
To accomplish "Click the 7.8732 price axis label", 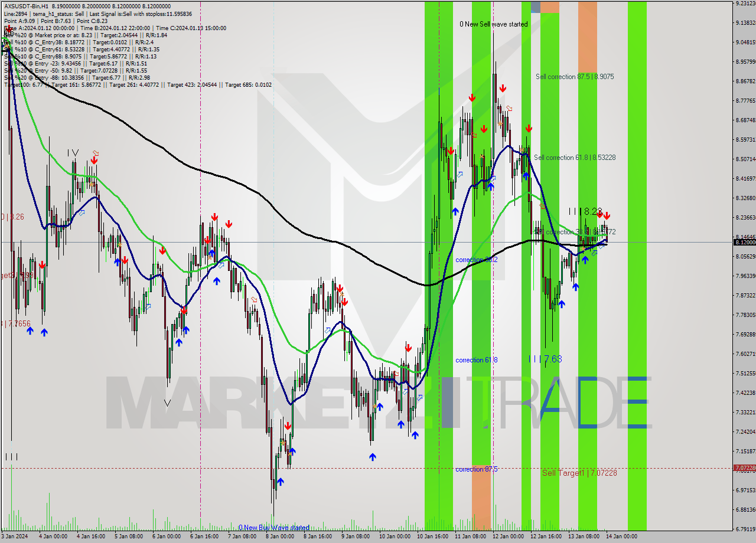I will pyautogui.click(x=745, y=295).
